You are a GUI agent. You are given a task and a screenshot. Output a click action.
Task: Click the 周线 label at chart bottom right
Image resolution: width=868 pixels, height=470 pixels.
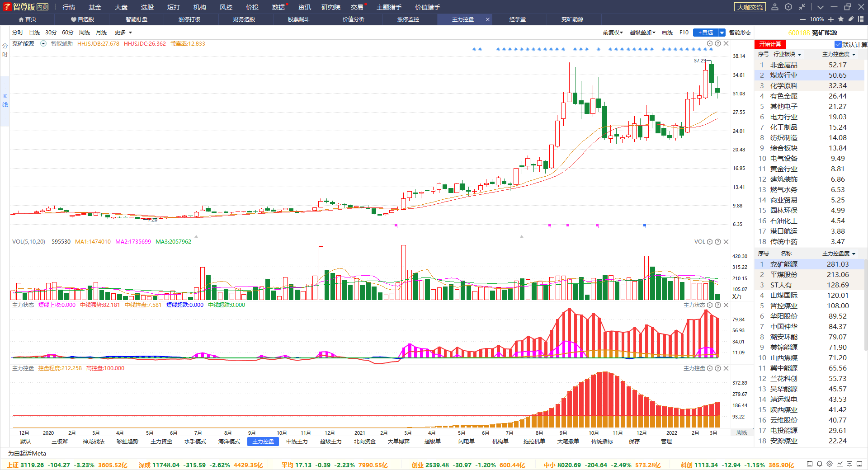click(742, 432)
